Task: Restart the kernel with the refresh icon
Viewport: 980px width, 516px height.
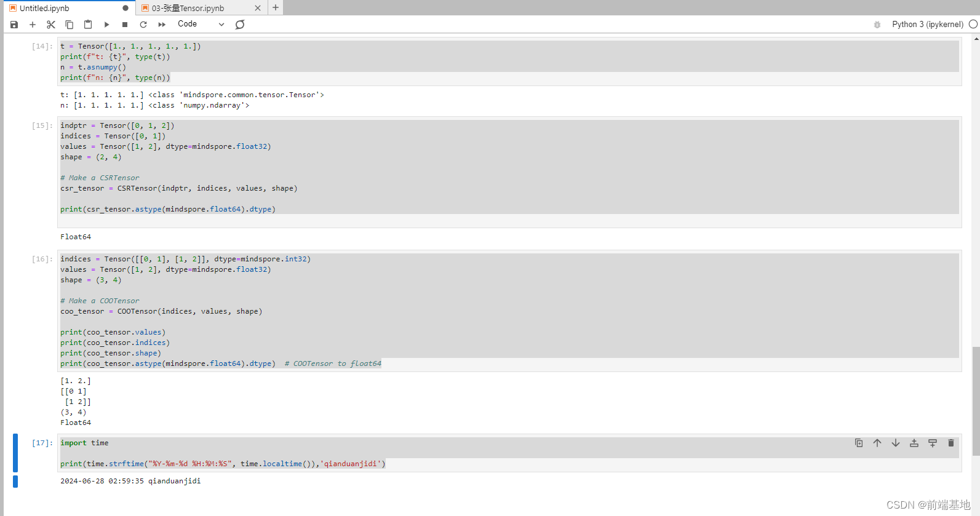Action: tap(143, 25)
